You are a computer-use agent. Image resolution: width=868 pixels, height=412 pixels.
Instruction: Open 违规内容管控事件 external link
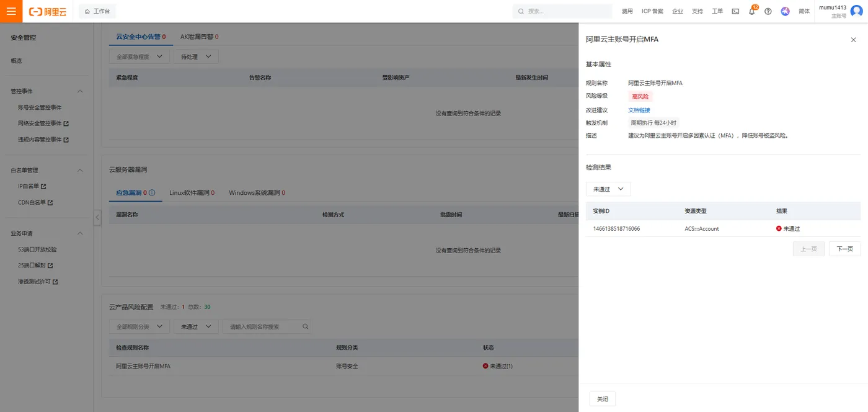coord(43,140)
